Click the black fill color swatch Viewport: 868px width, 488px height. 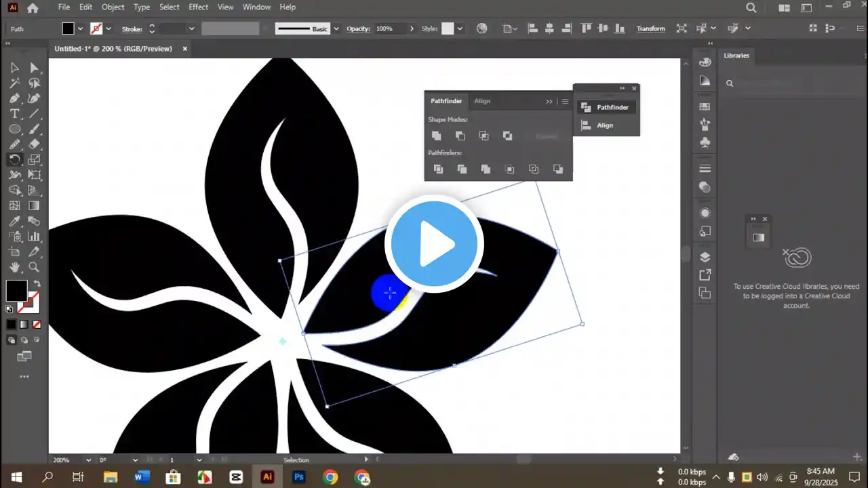coord(70,28)
